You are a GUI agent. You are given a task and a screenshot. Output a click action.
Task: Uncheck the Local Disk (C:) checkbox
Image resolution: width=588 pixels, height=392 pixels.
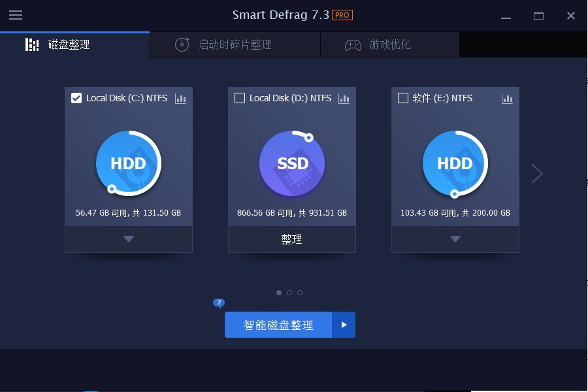coord(76,98)
